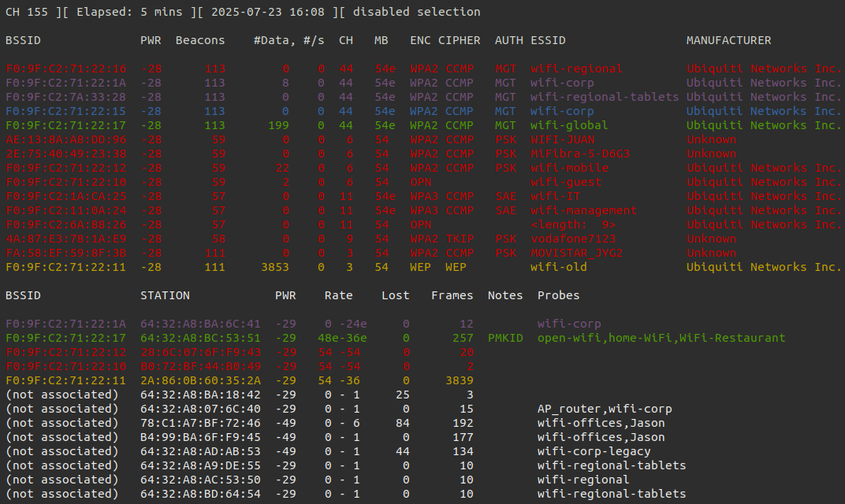Click the STATION column header

[165, 295]
